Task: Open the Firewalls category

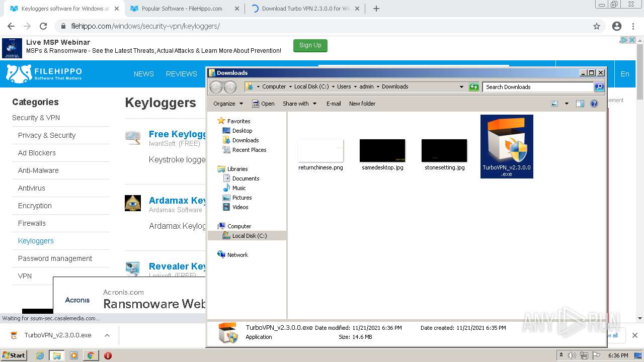Action: (x=32, y=223)
